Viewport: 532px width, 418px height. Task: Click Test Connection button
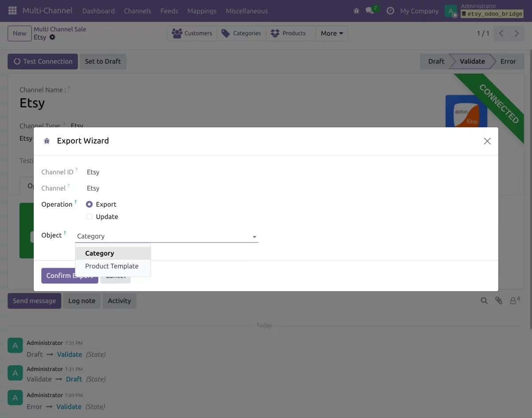(43, 62)
